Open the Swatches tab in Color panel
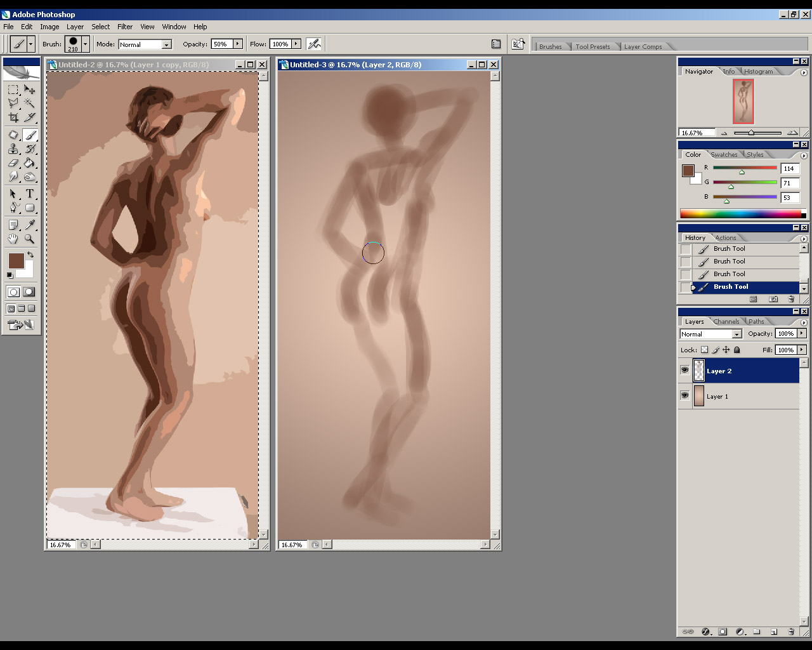812x650 pixels. coord(724,155)
